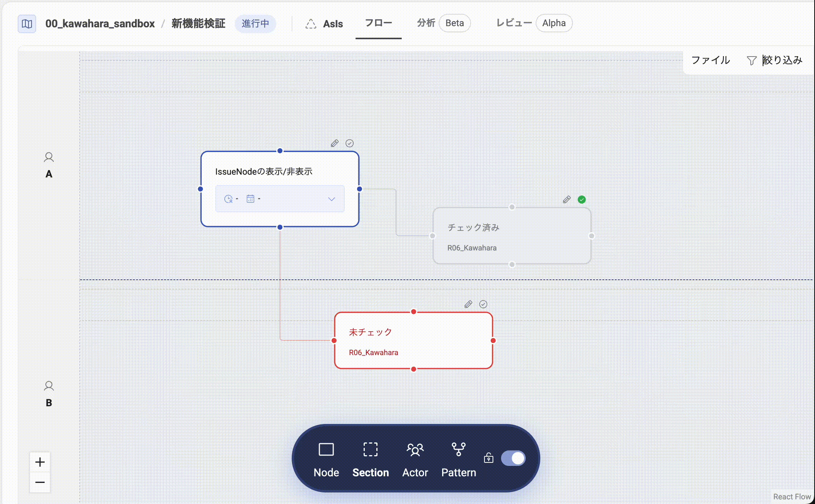Switch to the AsIs tab
The image size is (815, 504).
pos(333,24)
